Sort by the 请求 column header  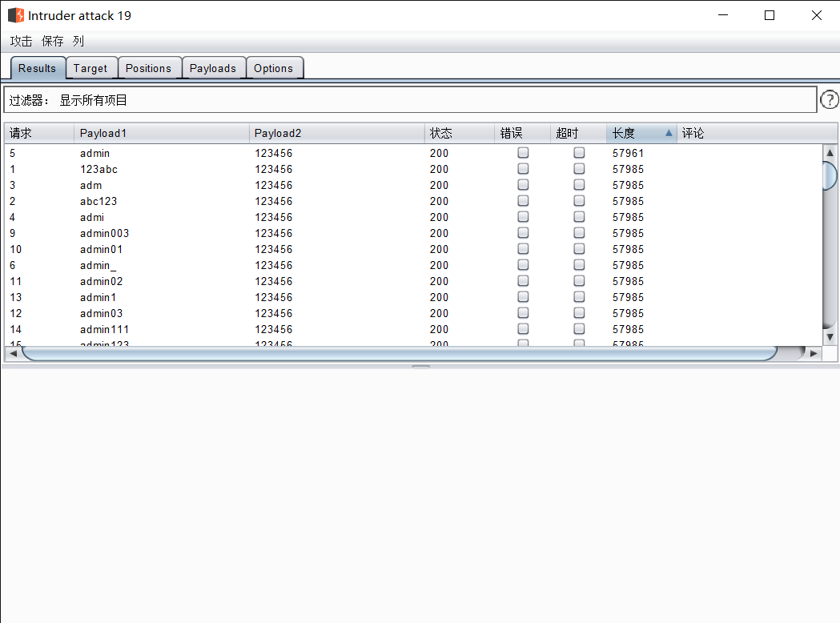39,133
